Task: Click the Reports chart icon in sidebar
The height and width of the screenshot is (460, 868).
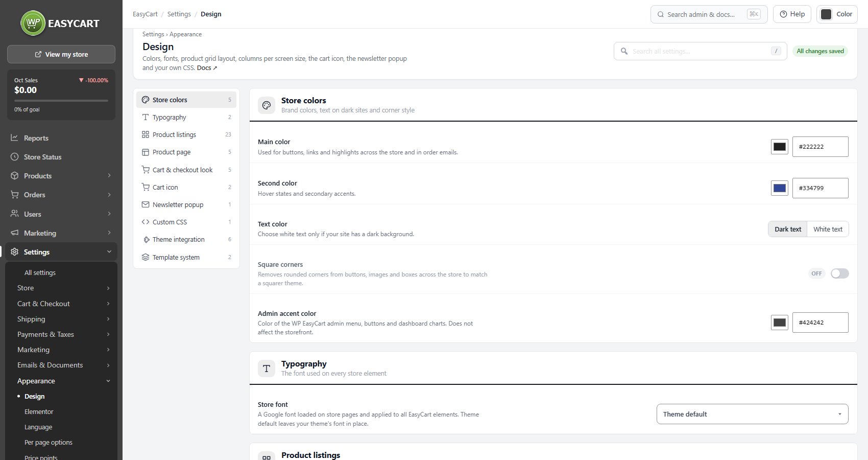Action: tap(14, 137)
